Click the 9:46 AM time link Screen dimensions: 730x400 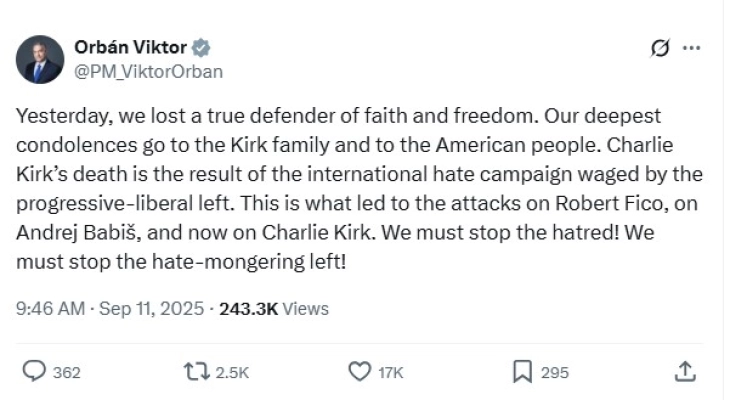click(50, 309)
